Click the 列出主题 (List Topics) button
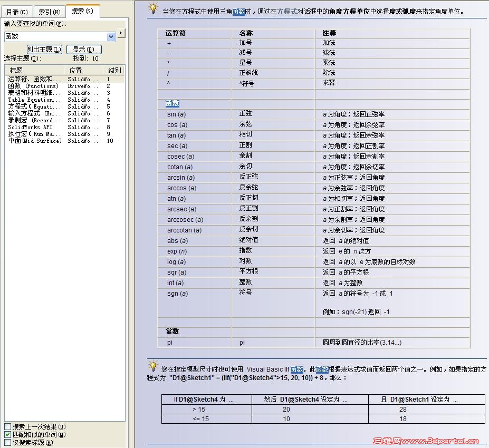 (44, 49)
